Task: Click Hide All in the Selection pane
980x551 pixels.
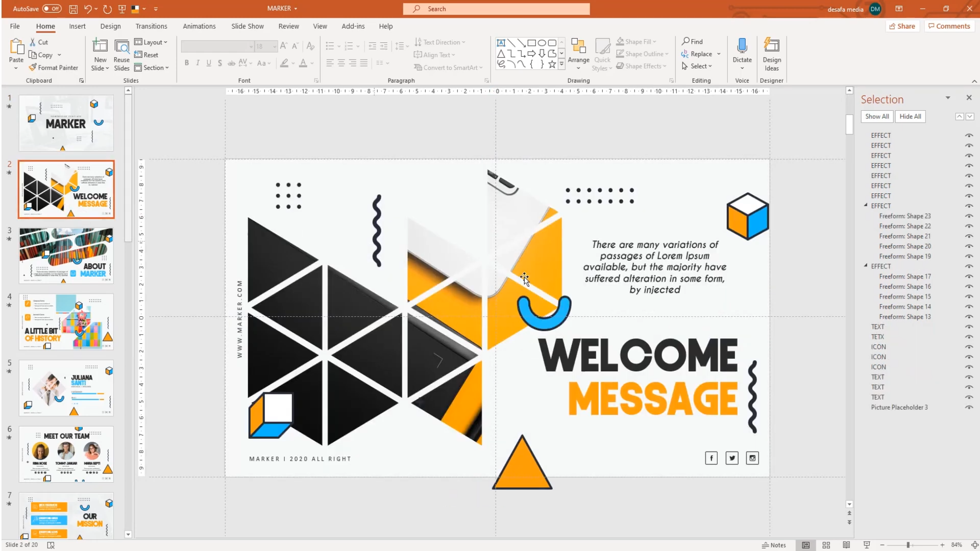Action: click(910, 116)
